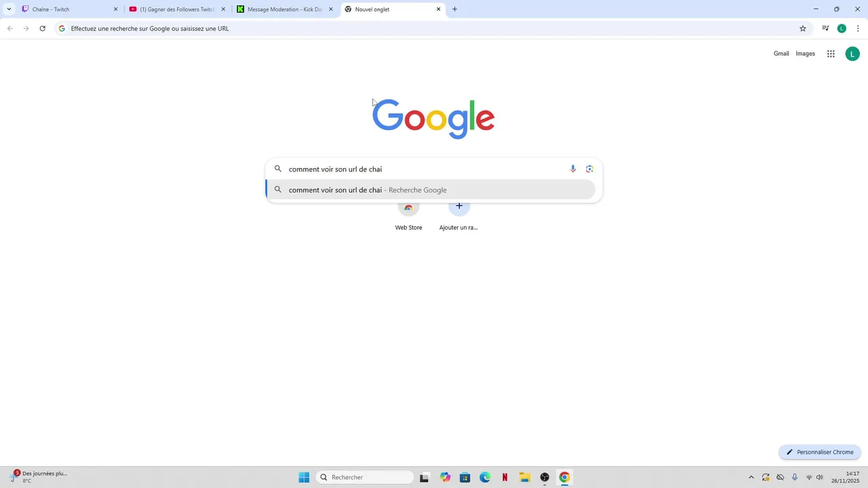Launch Copilot from the taskbar
Image resolution: width=868 pixels, height=488 pixels.
(445, 477)
